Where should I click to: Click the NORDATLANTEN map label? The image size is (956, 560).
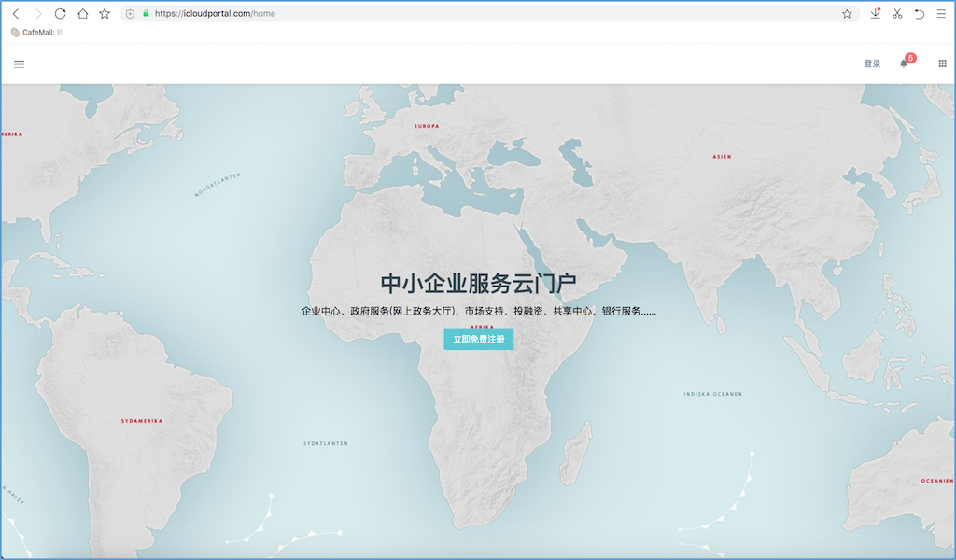[x=218, y=185]
